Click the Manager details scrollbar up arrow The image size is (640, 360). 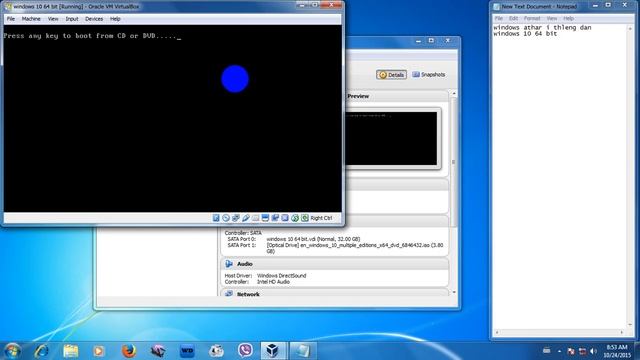point(454,94)
